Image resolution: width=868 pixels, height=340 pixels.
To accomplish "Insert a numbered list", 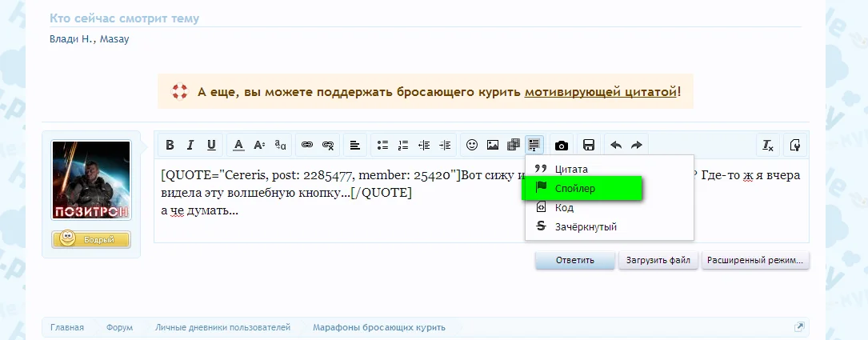I will (403, 145).
